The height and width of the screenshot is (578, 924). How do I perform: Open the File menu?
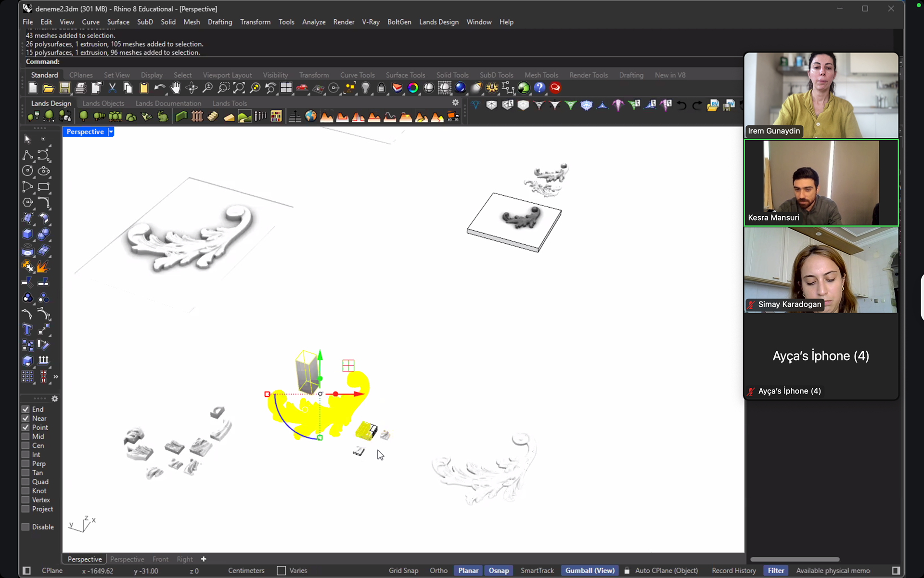[28, 22]
